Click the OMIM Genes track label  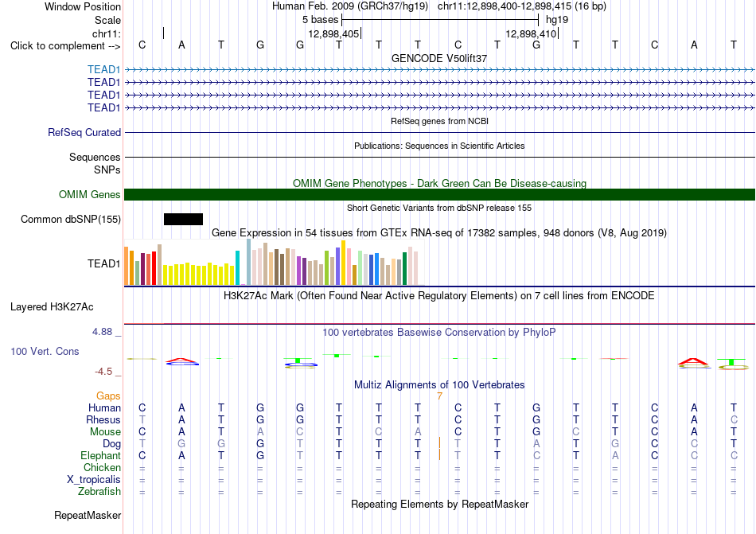[x=90, y=195]
